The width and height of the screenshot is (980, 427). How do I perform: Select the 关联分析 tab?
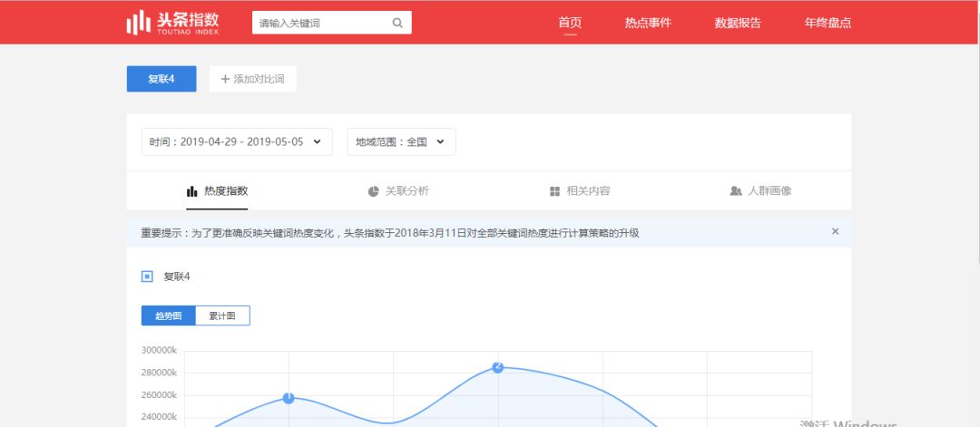(398, 191)
